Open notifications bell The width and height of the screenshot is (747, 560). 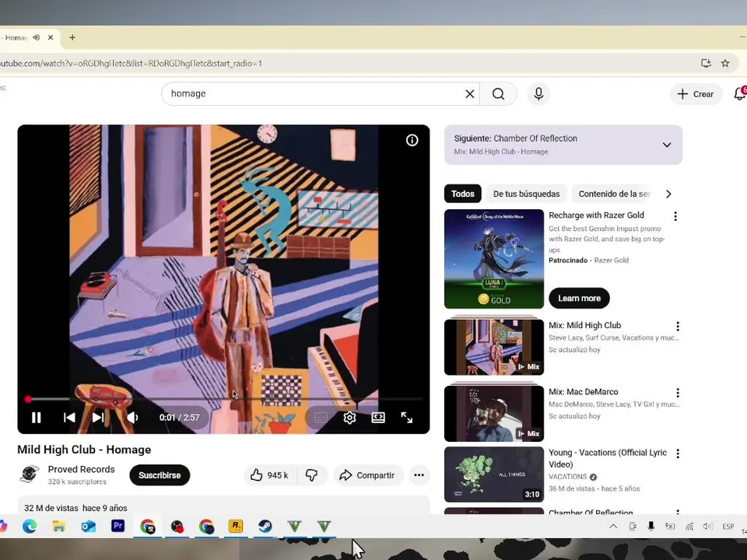pos(740,94)
